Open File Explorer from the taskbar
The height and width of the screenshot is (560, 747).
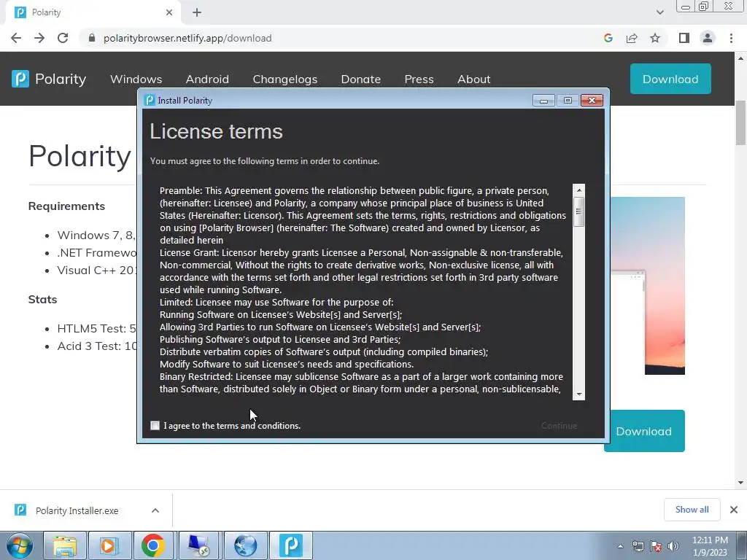pyautogui.click(x=64, y=545)
